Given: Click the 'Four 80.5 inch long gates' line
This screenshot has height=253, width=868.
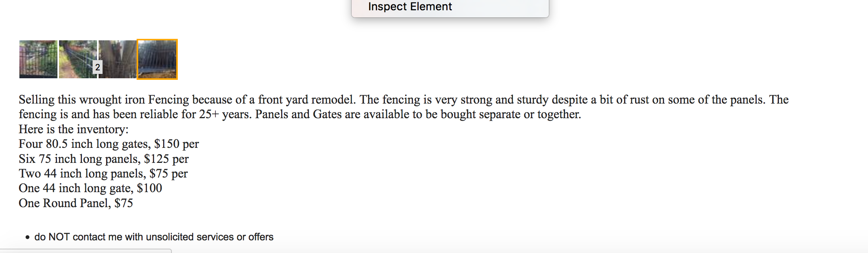Looking at the screenshot, I should 84,144.
